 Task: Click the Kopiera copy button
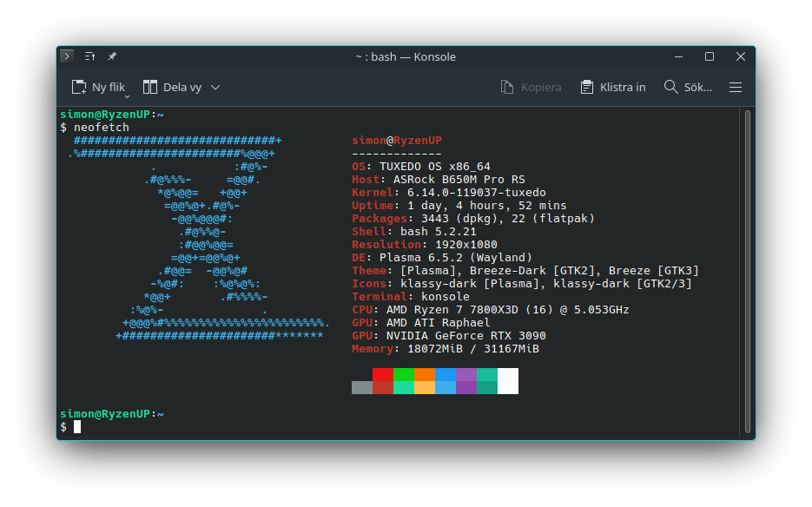531,87
